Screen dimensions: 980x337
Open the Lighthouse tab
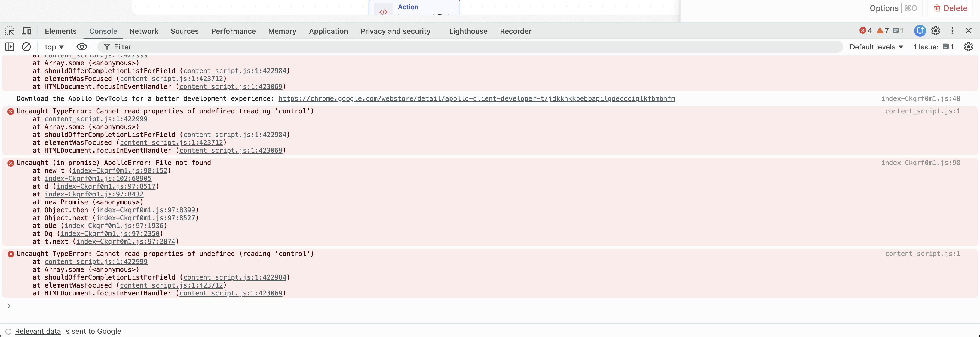point(468,31)
